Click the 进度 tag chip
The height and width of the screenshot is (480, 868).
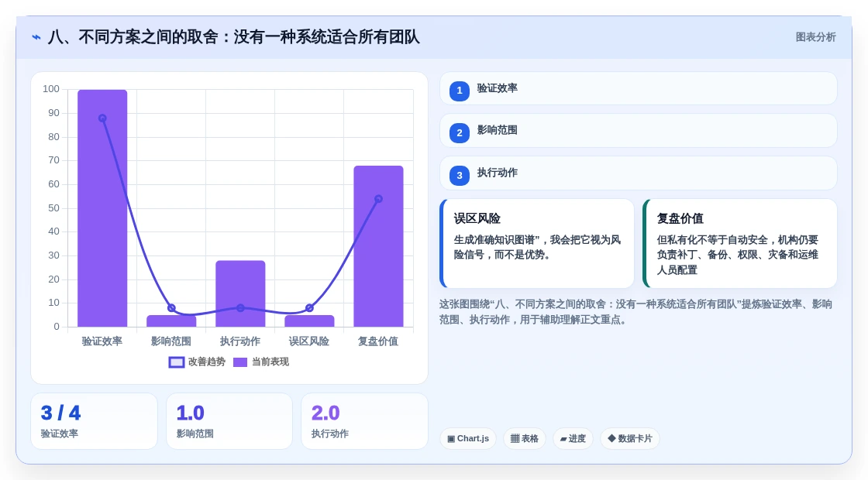point(573,438)
